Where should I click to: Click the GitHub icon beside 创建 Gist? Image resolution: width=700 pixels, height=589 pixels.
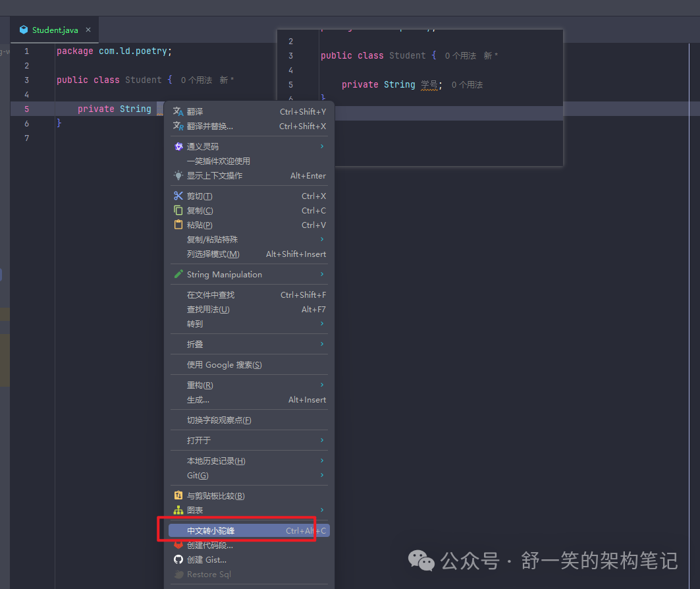[178, 559]
